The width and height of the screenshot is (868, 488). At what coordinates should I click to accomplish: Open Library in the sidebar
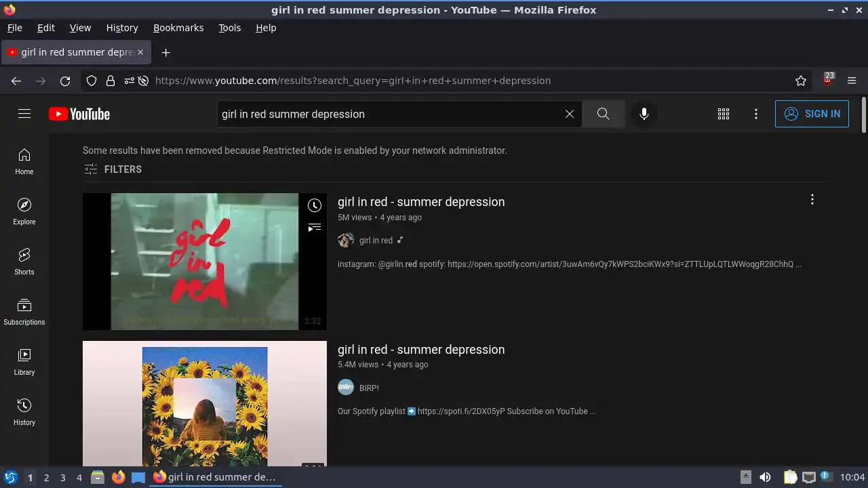[24, 362]
